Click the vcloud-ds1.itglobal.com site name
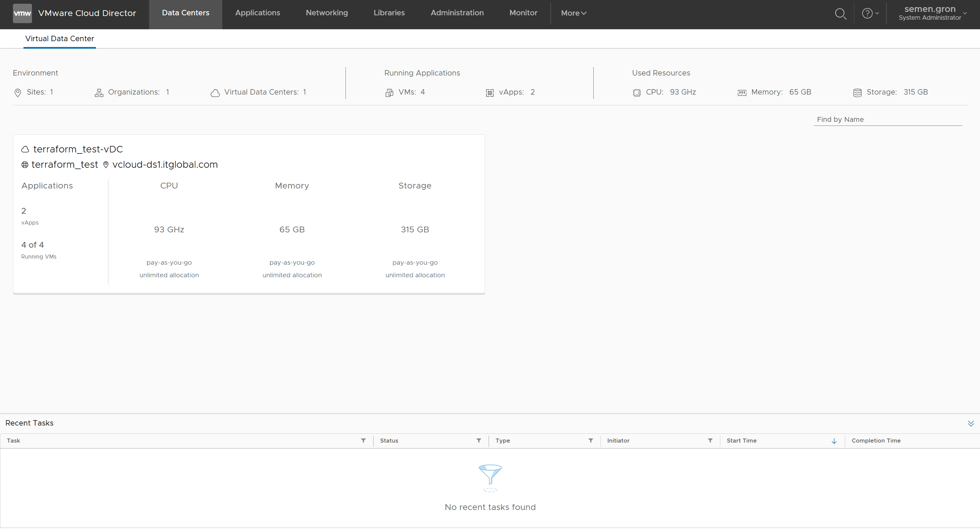This screenshot has height=529, width=980. (x=165, y=165)
